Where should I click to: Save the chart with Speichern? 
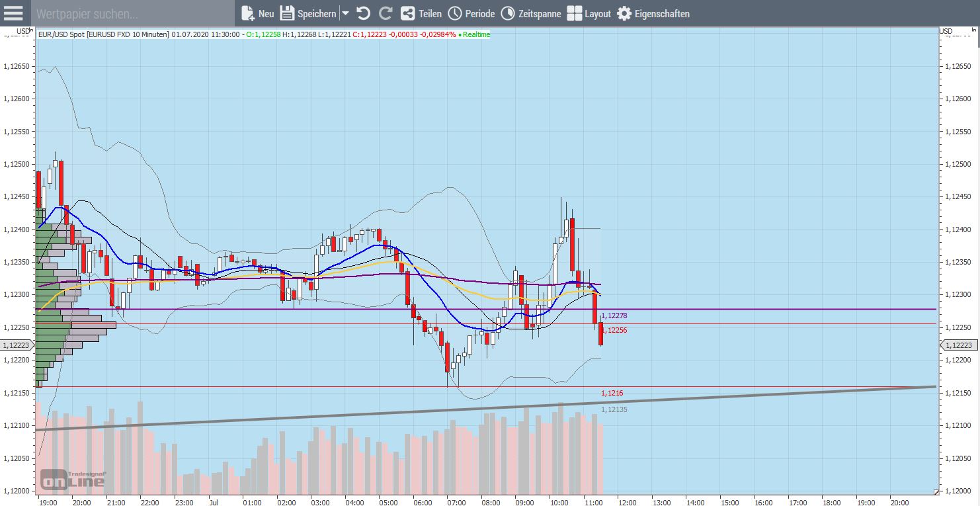[308, 13]
